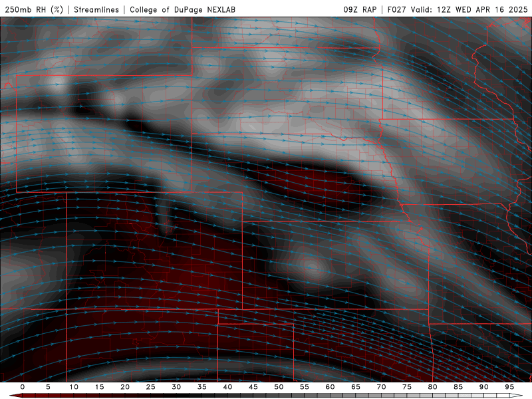Click the 'Valid: 12Z WED APR 16 2025' text
The height and width of the screenshot is (399, 532).
469,9
